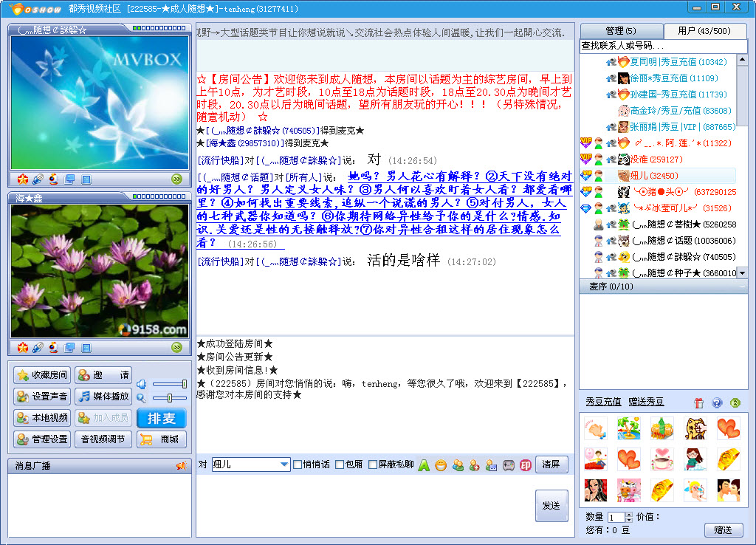The image size is (756, 545).
Task: Select the girl with glasses gift
Action: coord(695,459)
